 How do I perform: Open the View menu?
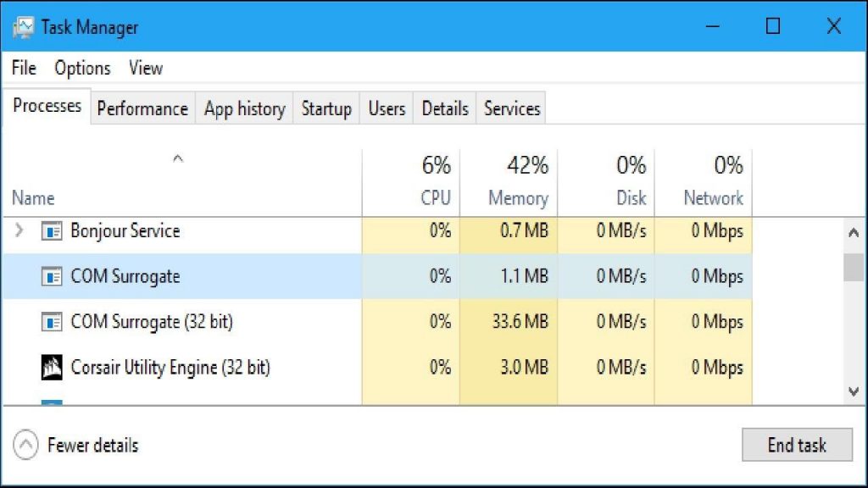[144, 68]
